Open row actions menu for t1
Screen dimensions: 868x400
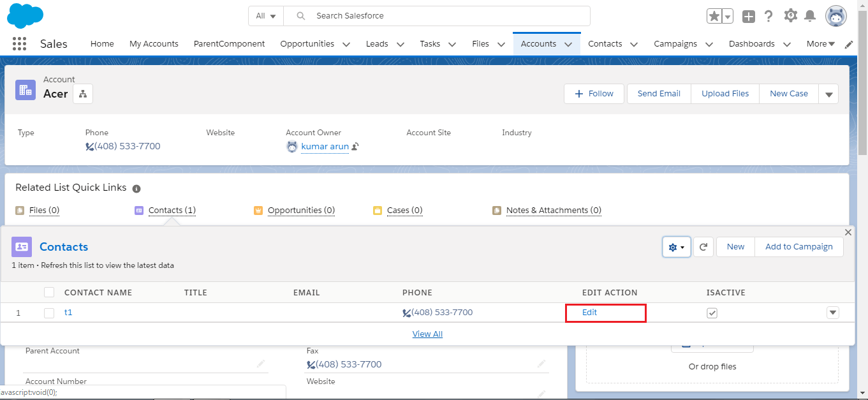pos(833,313)
